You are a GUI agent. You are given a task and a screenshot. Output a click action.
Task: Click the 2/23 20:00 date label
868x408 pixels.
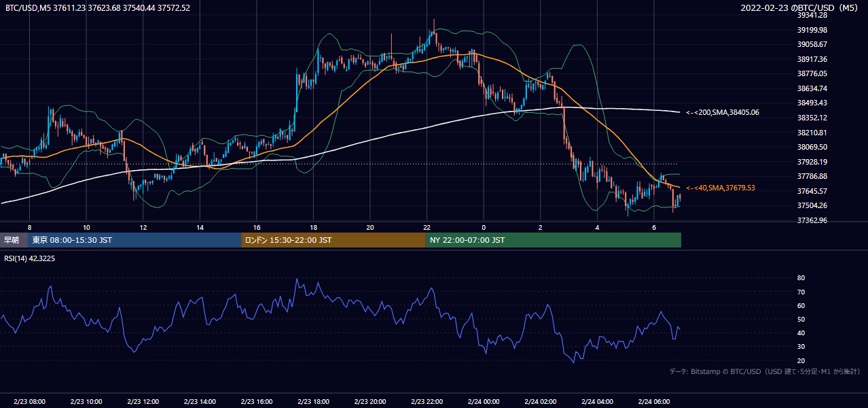[369, 402]
